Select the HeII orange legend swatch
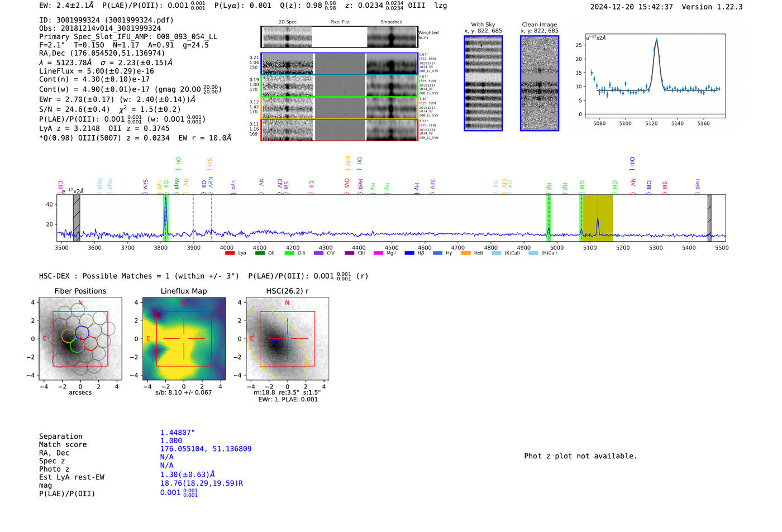 (466, 253)
